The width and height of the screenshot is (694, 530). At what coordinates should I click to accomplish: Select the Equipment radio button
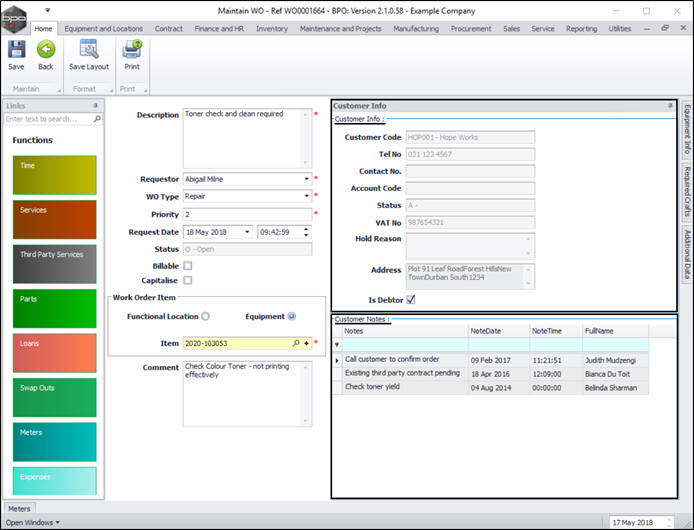click(x=291, y=316)
